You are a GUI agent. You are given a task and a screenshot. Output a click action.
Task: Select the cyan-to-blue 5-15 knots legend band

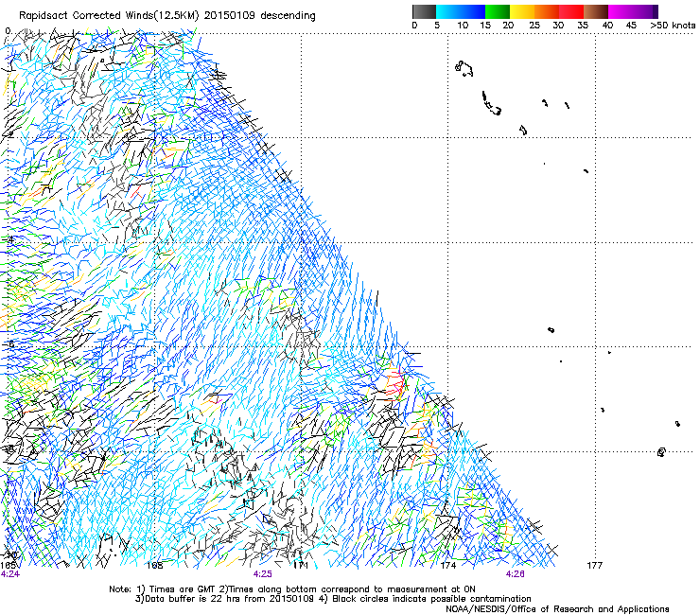[x=461, y=11]
